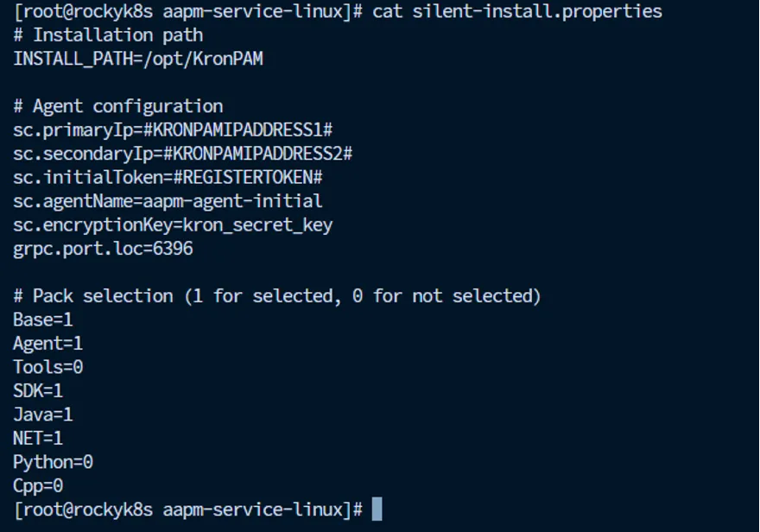The image size is (760, 532).
Task: Click the INSTALL_PATH=/opt/KronPAM line
Action: (x=138, y=59)
